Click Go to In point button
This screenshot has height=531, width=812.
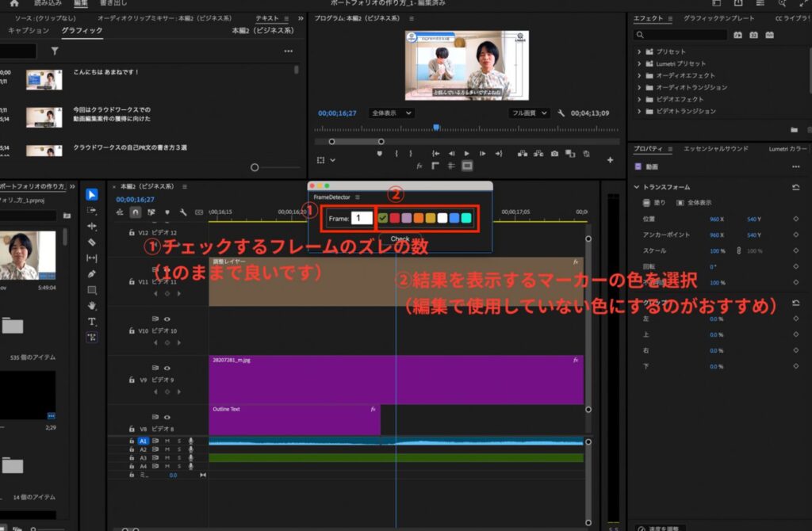tap(435, 154)
